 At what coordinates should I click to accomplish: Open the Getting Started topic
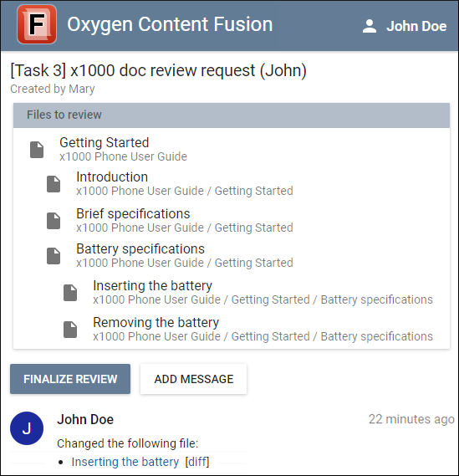[x=104, y=143]
